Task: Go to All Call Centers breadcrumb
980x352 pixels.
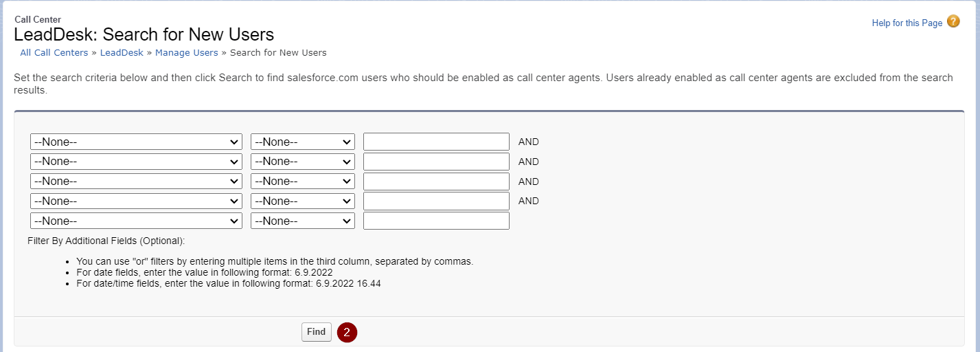Action: pyautogui.click(x=54, y=52)
